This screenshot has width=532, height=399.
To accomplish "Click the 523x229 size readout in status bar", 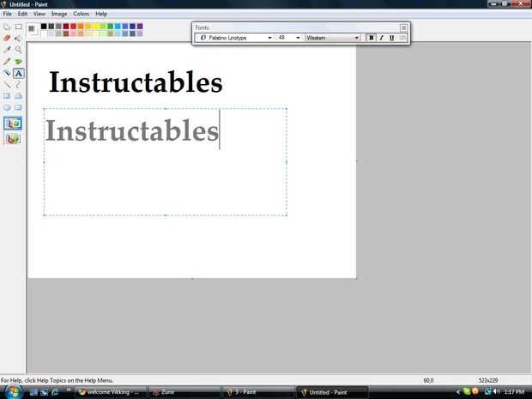I will [488, 380].
